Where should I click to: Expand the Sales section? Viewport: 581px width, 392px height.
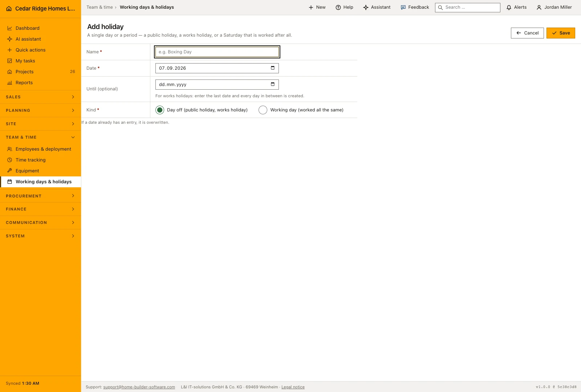(40, 97)
